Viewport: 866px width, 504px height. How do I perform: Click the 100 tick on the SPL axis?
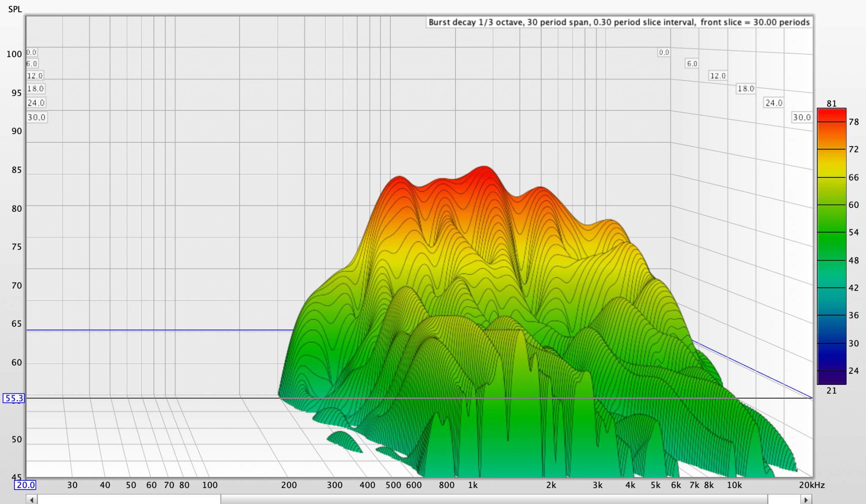(14, 54)
